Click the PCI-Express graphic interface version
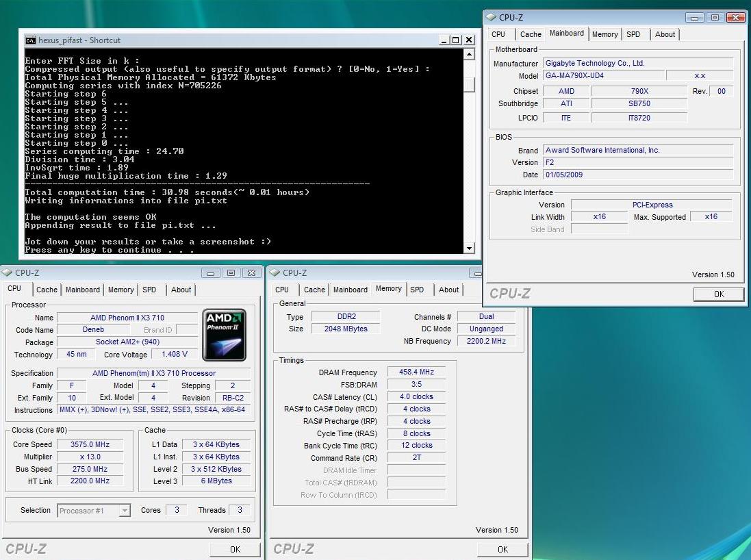Viewport: 751px width, 560px height. [652, 205]
